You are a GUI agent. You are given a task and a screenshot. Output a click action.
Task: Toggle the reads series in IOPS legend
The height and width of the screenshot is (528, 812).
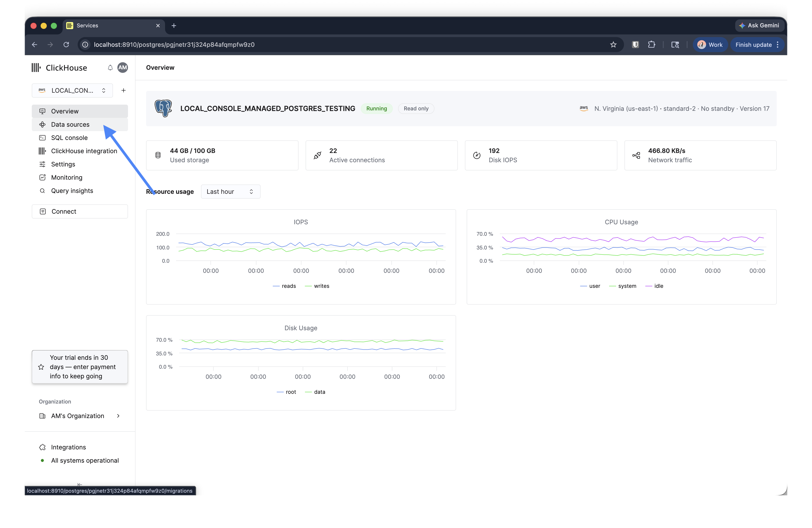[x=285, y=286]
